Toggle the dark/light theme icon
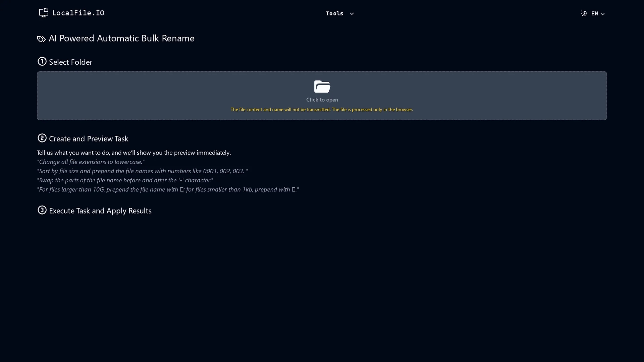This screenshot has height=362, width=644. pos(584,13)
